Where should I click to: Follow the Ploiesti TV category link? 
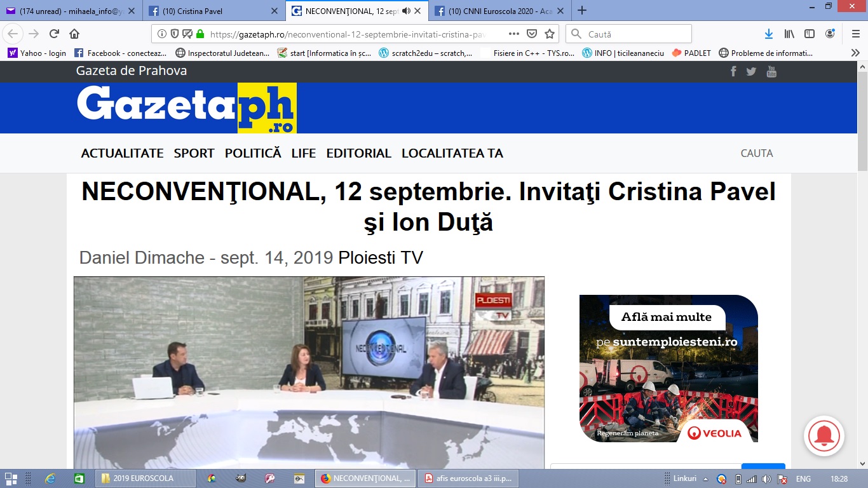381,257
